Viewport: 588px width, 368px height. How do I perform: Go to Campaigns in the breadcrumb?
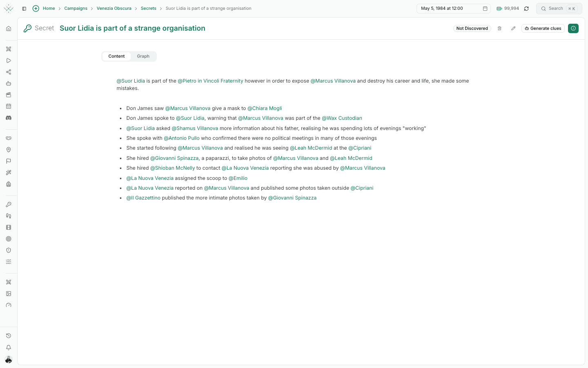click(x=76, y=9)
